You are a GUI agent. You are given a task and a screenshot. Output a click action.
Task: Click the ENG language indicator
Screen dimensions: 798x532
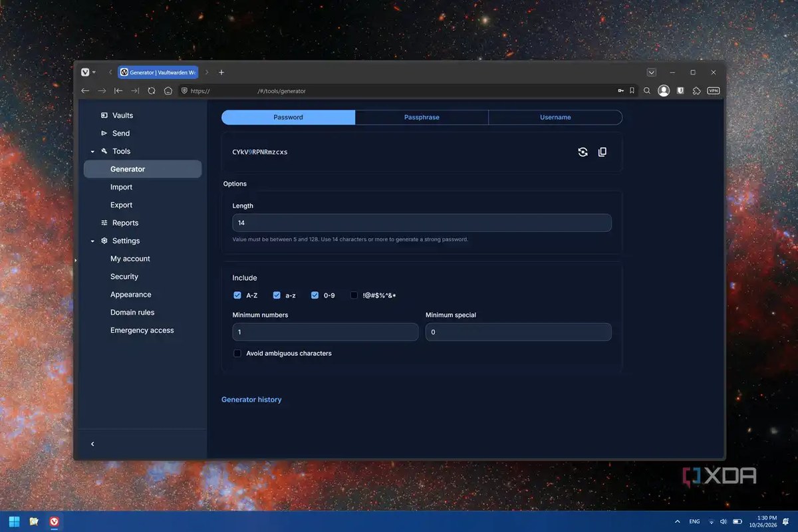tap(694, 521)
